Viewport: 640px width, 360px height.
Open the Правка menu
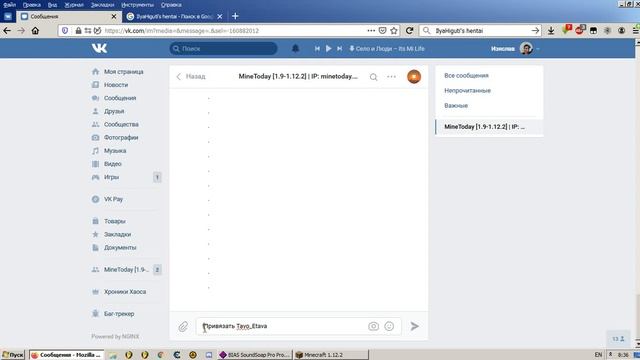[31, 5]
